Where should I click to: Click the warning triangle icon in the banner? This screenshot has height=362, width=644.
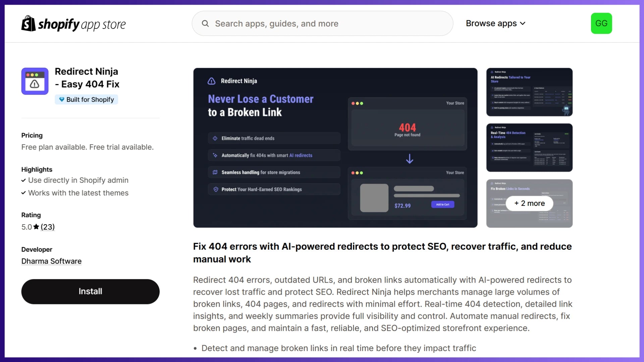point(211,81)
